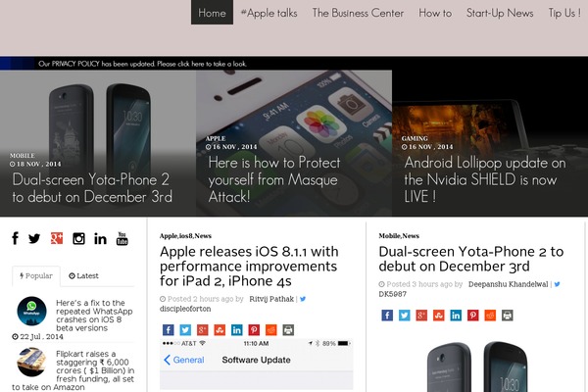Open the discipleoforton Twitter handle
Viewport: 588px width, 392px height.
coord(185,309)
